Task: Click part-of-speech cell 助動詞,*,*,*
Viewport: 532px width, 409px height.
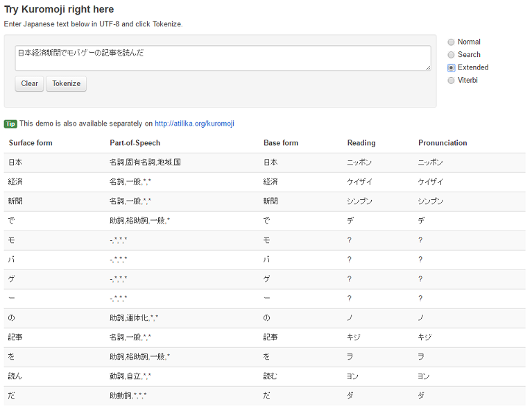Action: tap(128, 395)
